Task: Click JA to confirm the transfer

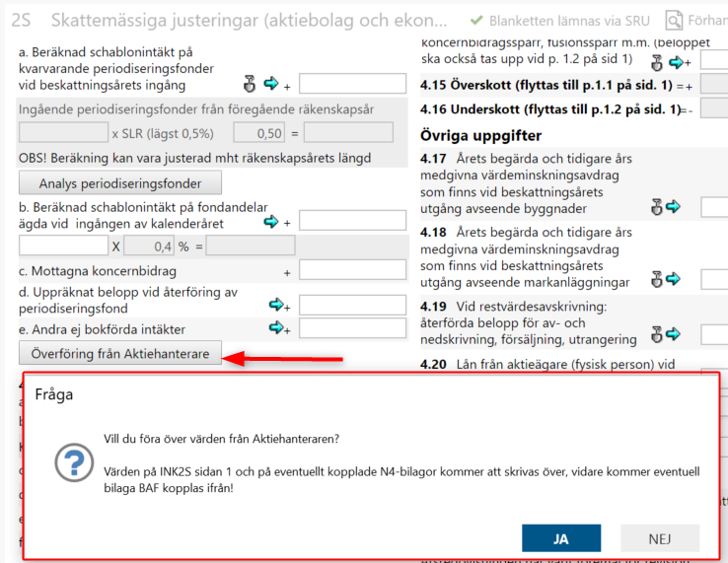Action: tap(561, 538)
